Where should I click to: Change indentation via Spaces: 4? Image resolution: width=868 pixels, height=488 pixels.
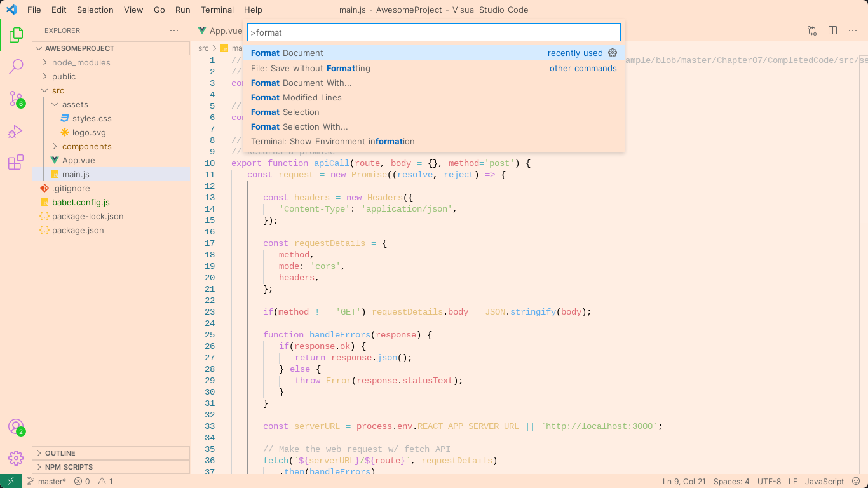(x=731, y=481)
